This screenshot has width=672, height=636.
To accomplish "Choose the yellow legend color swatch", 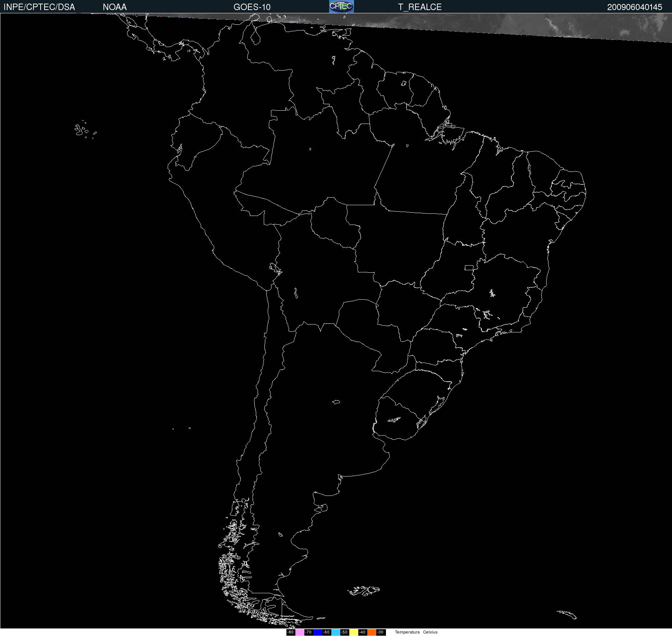I will pyautogui.click(x=354, y=632).
